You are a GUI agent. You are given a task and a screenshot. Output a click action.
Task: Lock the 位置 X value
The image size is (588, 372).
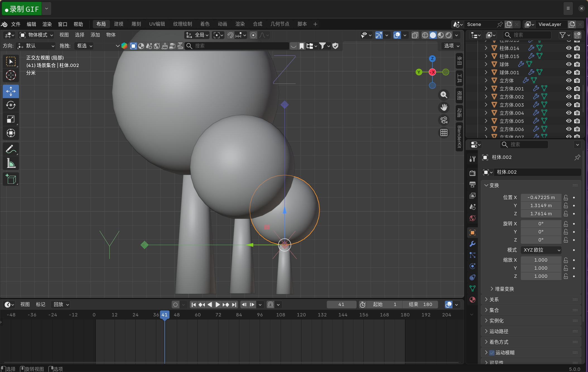point(566,197)
